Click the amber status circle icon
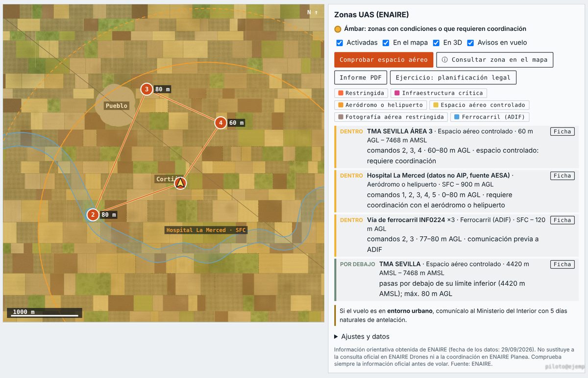Image resolution: width=588 pixels, height=378 pixels. click(338, 29)
